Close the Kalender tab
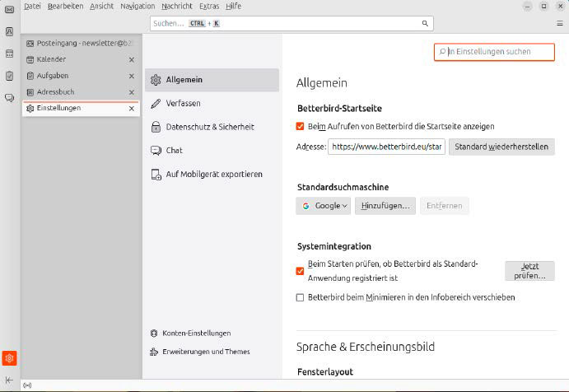Viewport: 569px width, 392px height. coord(132,59)
